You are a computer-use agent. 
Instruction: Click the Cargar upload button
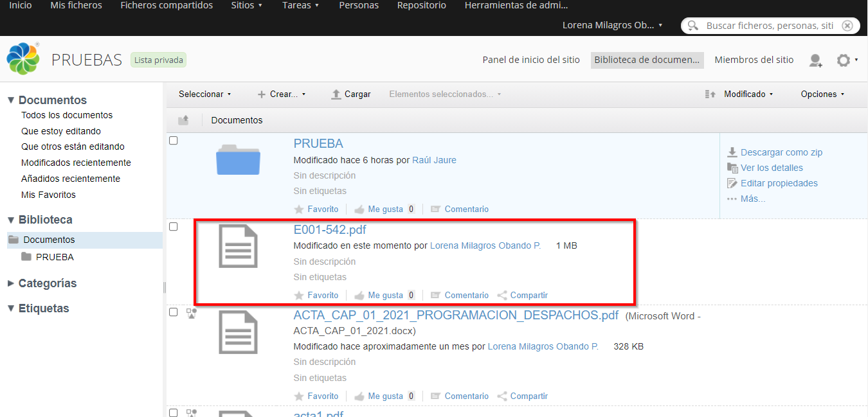coord(351,94)
